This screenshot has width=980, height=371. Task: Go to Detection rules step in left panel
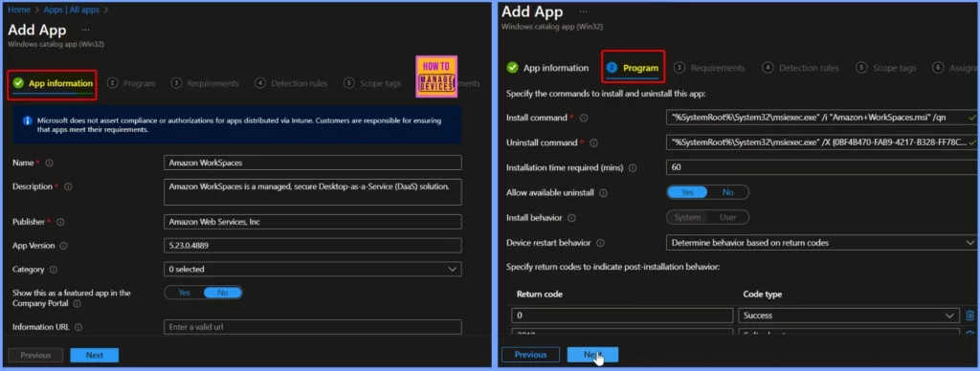coord(291,83)
